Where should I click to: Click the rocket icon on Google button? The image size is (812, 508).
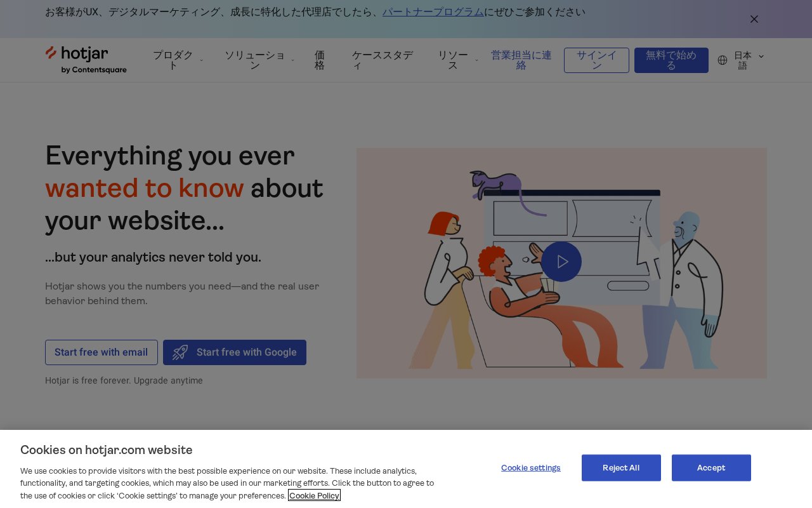tap(180, 352)
